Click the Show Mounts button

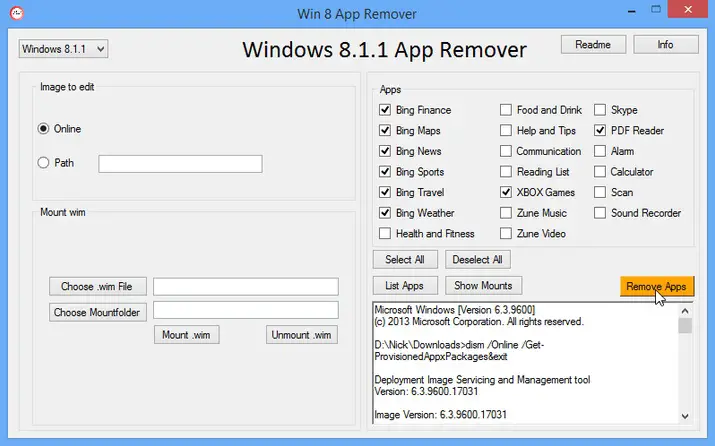483,285
